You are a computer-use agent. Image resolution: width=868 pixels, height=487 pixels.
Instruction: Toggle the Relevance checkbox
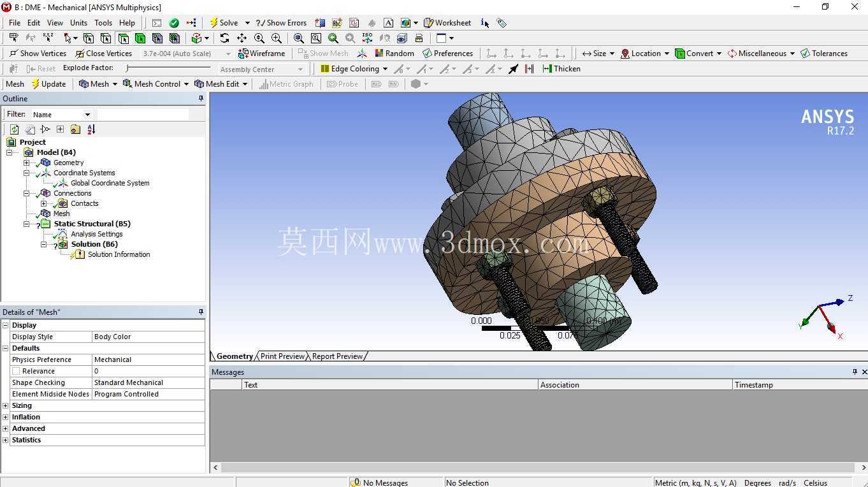(16, 371)
